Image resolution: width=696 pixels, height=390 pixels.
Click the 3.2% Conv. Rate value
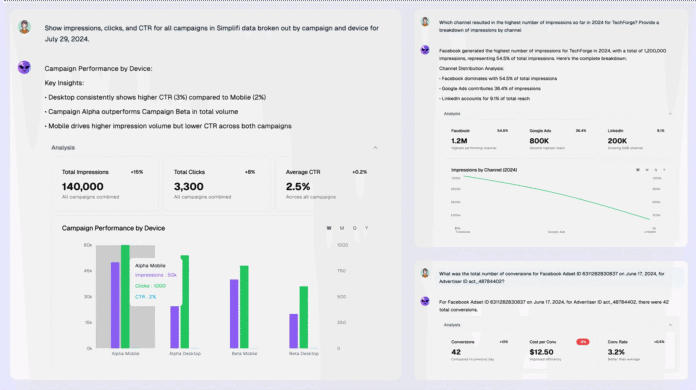[x=616, y=352]
